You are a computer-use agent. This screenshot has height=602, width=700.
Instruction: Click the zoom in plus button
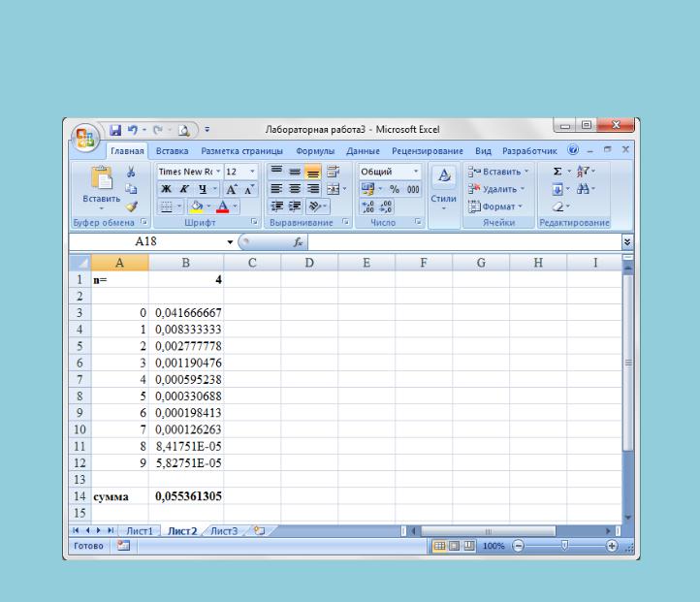(x=612, y=546)
